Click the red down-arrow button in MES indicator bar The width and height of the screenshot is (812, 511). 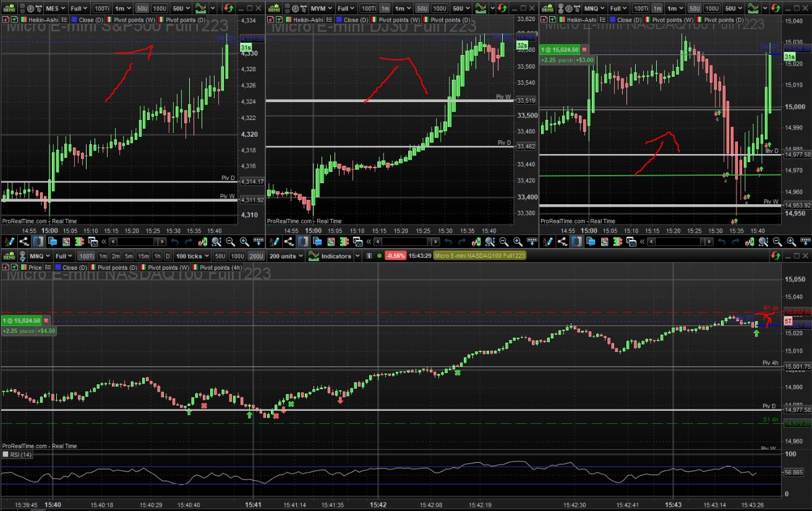tap(6, 20)
